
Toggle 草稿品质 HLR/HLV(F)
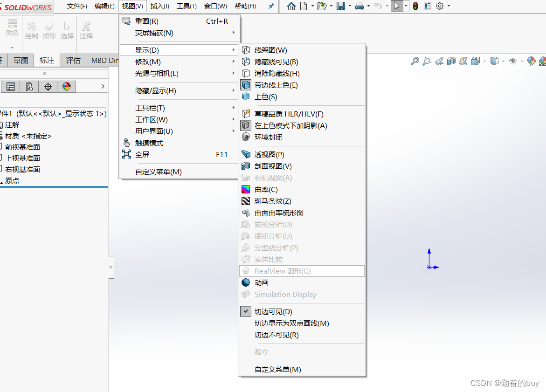pos(302,114)
